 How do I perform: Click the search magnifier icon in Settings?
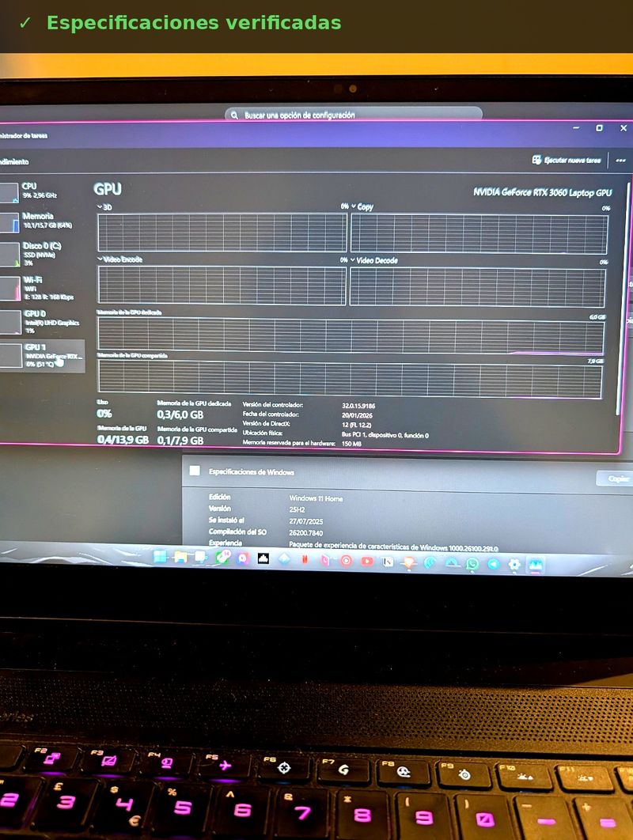[x=234, y=115]
